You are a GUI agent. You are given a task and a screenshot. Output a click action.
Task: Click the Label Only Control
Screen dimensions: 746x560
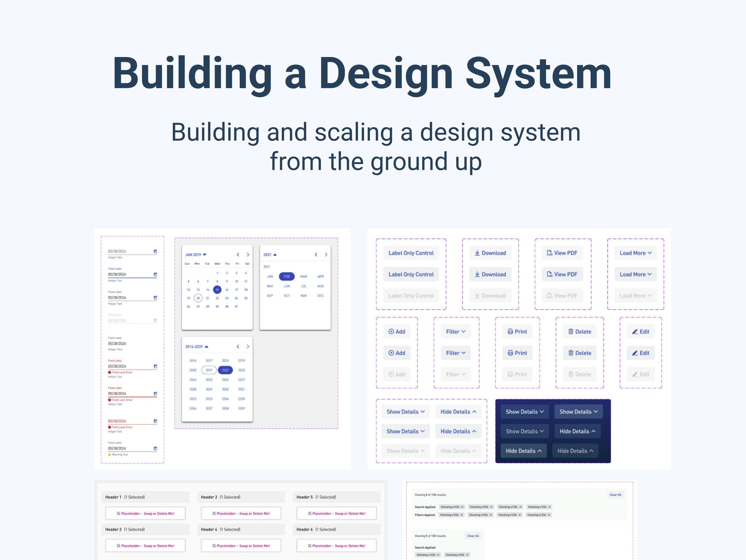point(411,253)
